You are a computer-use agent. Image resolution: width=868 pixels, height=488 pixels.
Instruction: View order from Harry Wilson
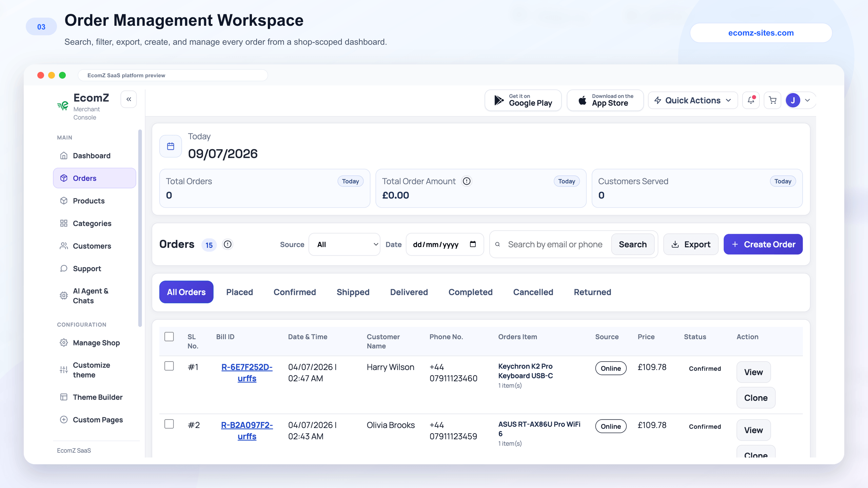click(x=753, y=372)
